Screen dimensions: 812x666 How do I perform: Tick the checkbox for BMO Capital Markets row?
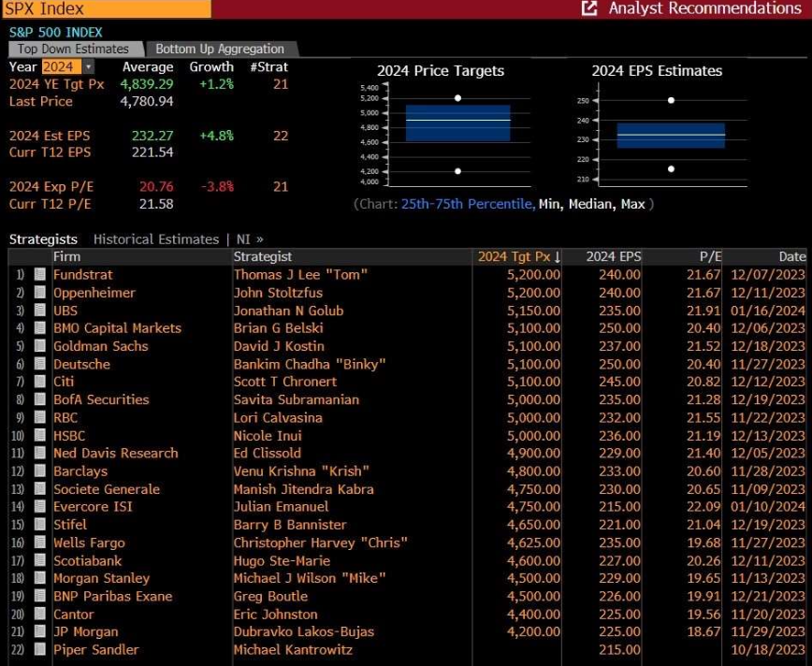(40, 327)
